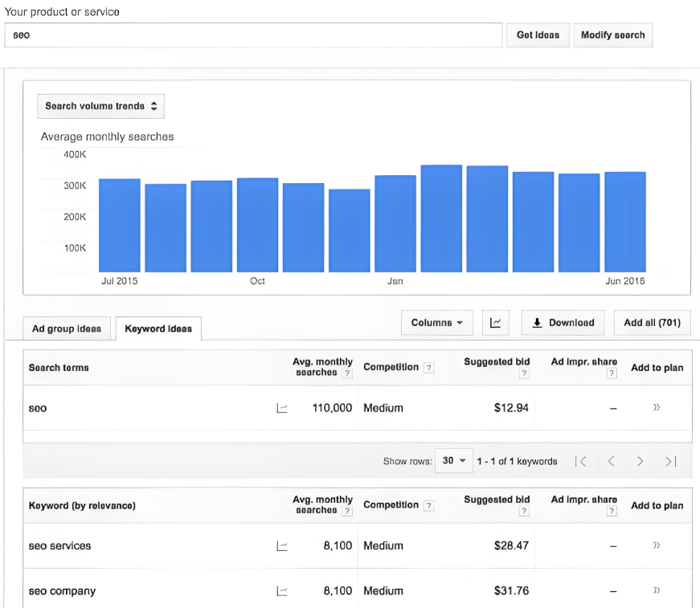
Task: Add seo keyword to plan arrow
Action: click(x=657, y=408)
